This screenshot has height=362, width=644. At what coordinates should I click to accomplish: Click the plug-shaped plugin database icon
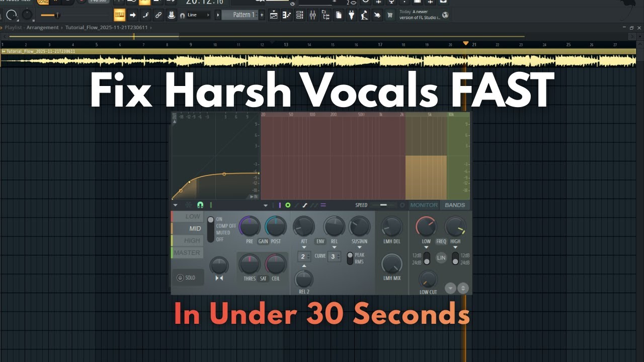pos(352,15)
